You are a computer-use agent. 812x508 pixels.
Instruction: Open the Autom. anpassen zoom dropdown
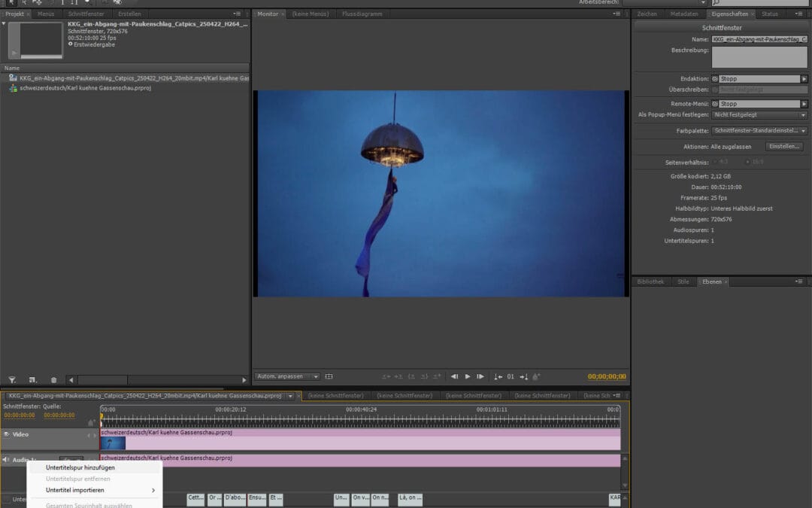click(287, 376)
